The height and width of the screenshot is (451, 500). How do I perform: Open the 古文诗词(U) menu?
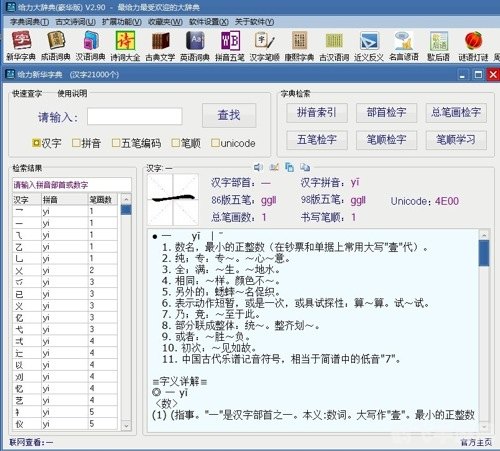click(76, 22)
